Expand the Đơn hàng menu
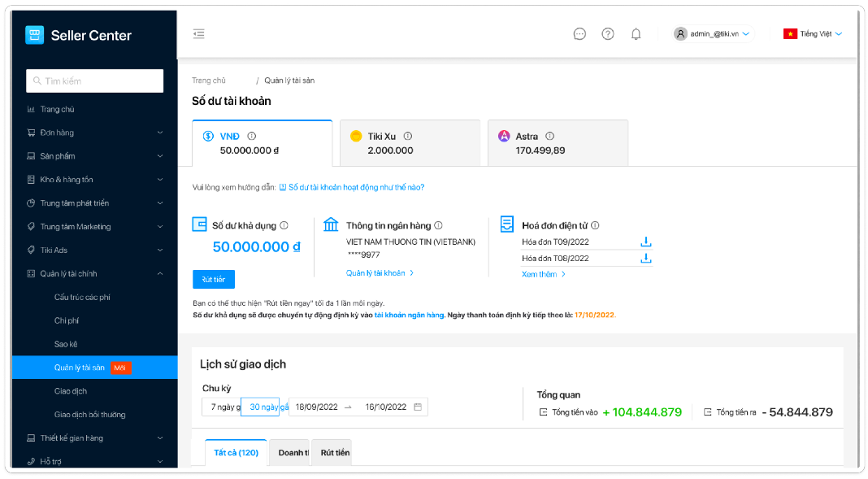Image resolution: width=868 pixels, height=479 pixels. (94, 133)
